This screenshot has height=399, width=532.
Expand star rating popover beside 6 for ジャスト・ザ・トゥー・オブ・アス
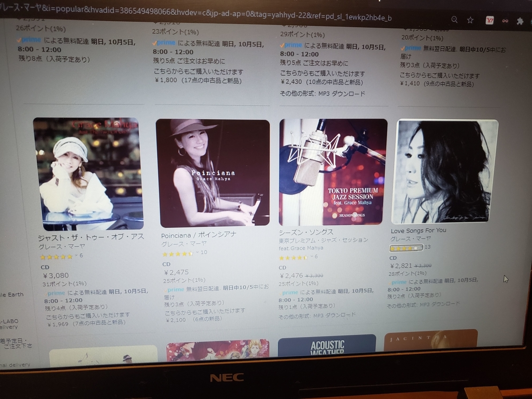tap(76, 256)
